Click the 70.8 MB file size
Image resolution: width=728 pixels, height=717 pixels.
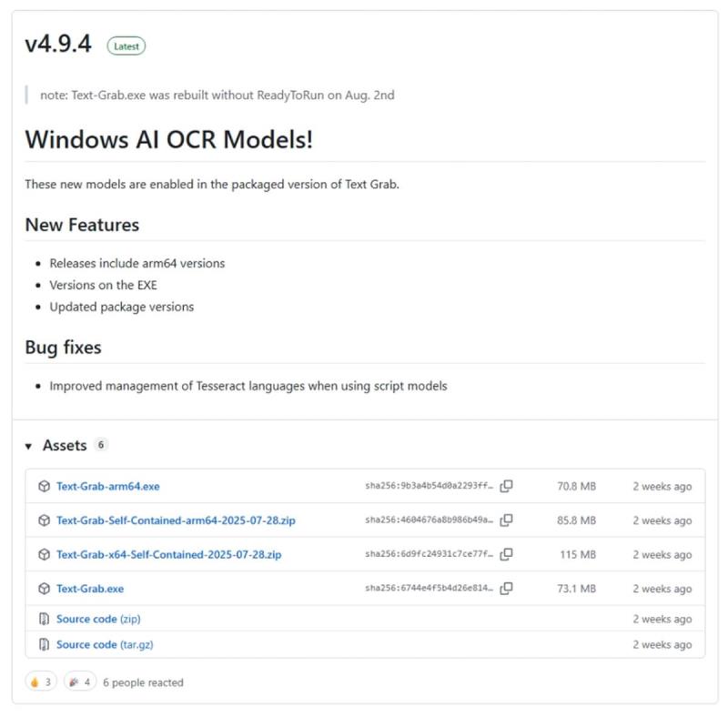pos(577,486)
